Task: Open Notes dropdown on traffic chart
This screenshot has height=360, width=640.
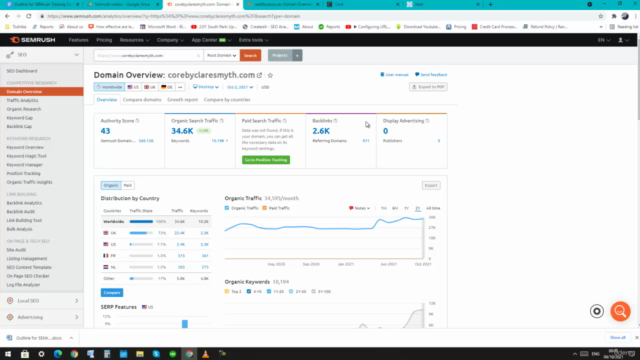Action: pyautogui.click(x=359, y=208)
